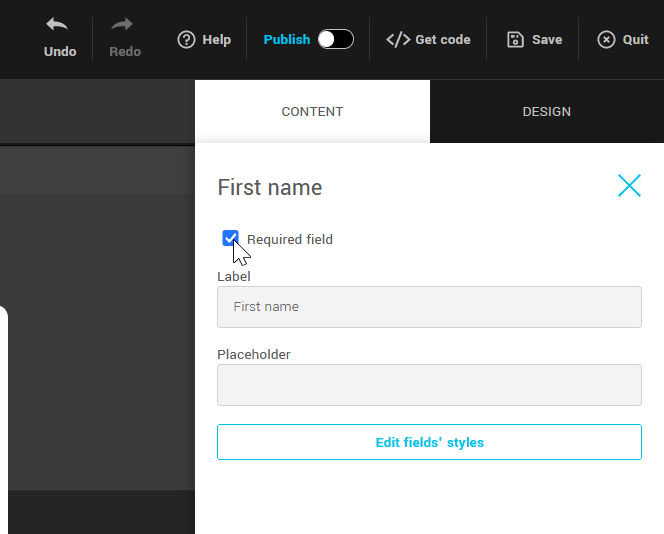Click the Quit text in toolbar
Screen dimensions: 664x534
pyautogui.click(x=636, y=40)
